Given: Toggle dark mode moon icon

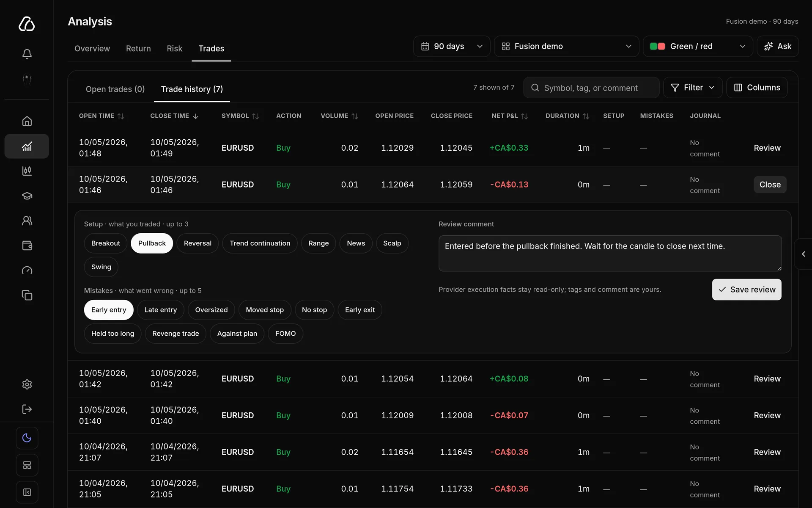Looking at the screenshot, I should pos(27,438).
